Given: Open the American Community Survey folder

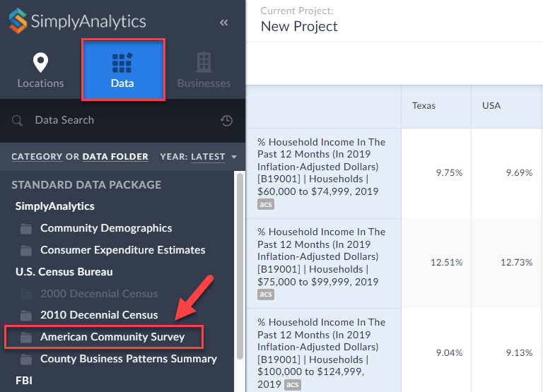Looking at the screenshot, I should pyautogui.click(x=112, y=337).
